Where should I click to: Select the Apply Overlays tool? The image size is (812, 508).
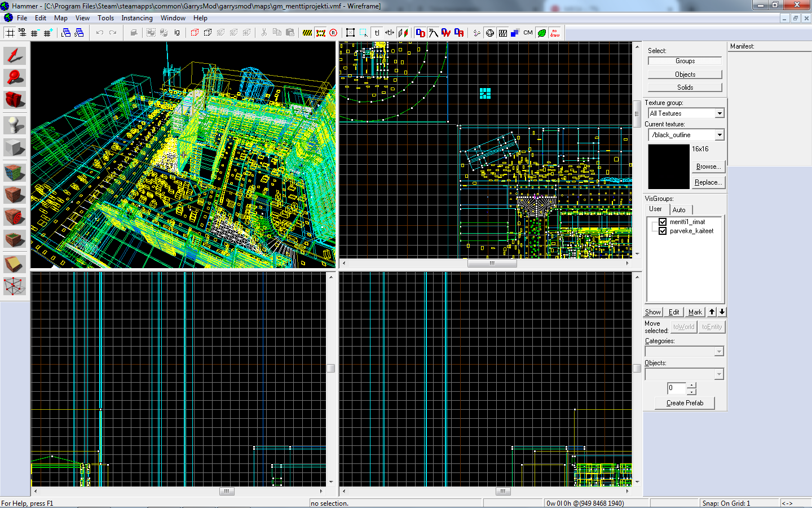(x=15, y=239)
